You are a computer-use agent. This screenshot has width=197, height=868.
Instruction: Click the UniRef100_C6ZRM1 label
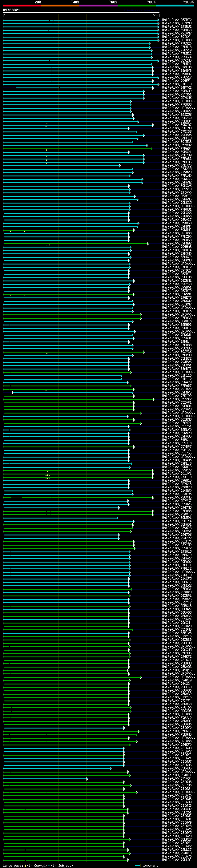coord(177,281)
